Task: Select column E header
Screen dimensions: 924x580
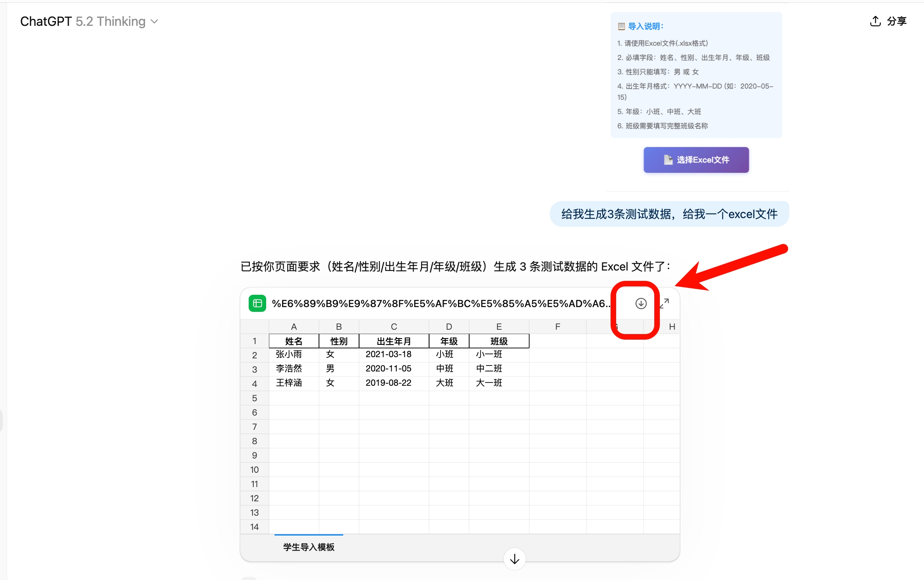Action: [x=499, y=327]
